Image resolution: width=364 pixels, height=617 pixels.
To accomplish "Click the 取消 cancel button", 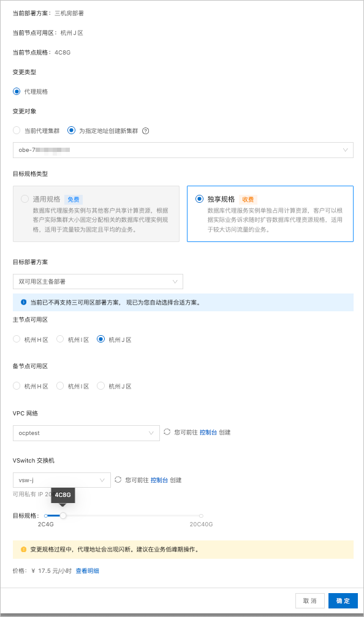I will coord(309,601).
